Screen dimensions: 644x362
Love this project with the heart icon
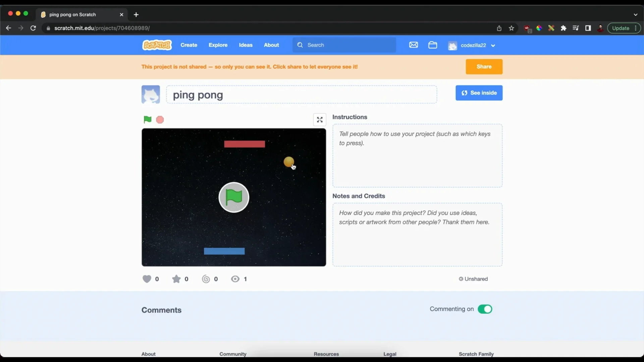point(147,279)
